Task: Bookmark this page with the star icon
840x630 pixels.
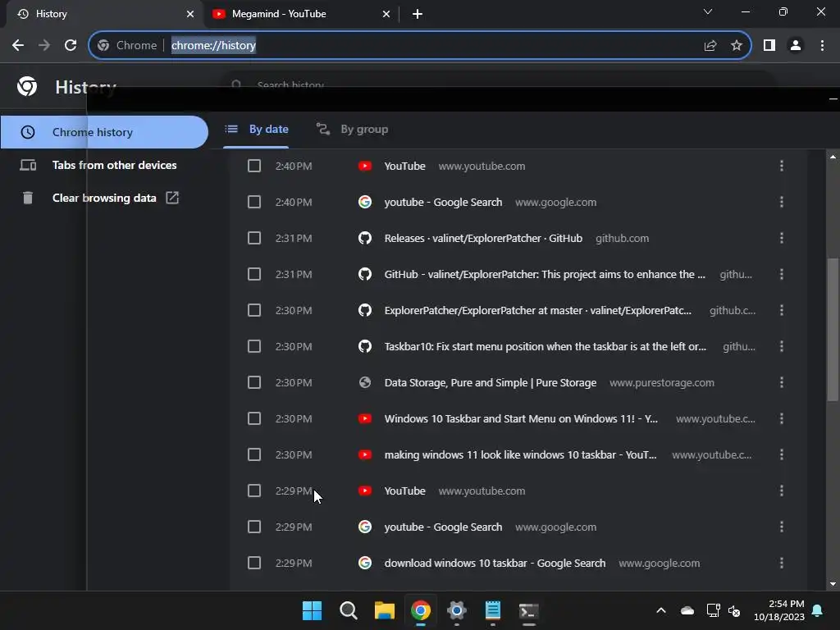Action: click(737, 46)
